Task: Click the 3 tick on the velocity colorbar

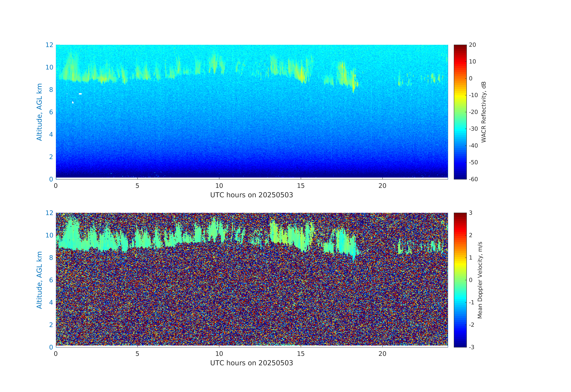Action: (x=471, y=213)
